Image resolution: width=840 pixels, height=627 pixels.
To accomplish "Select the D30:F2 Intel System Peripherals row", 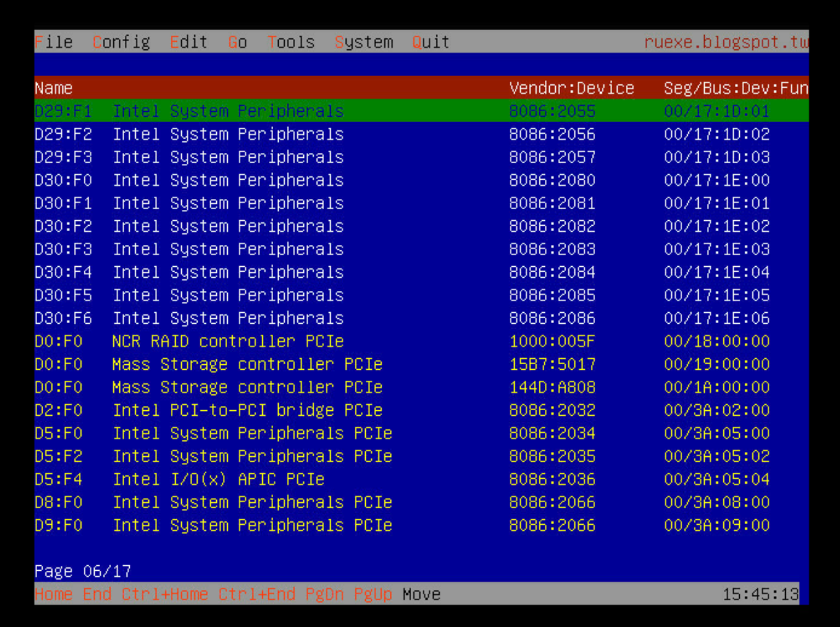I will 421,226.
